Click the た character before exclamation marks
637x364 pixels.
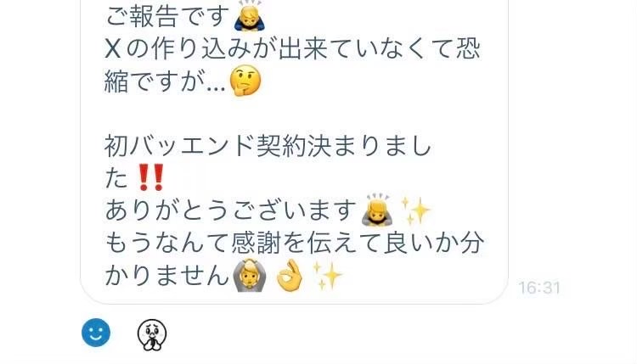point(116,177)
